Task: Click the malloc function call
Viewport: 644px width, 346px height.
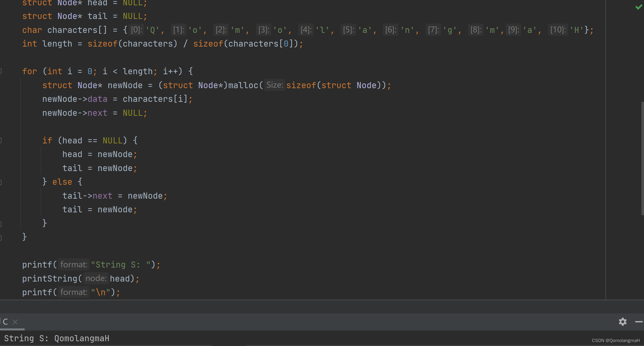Action: 243,85
